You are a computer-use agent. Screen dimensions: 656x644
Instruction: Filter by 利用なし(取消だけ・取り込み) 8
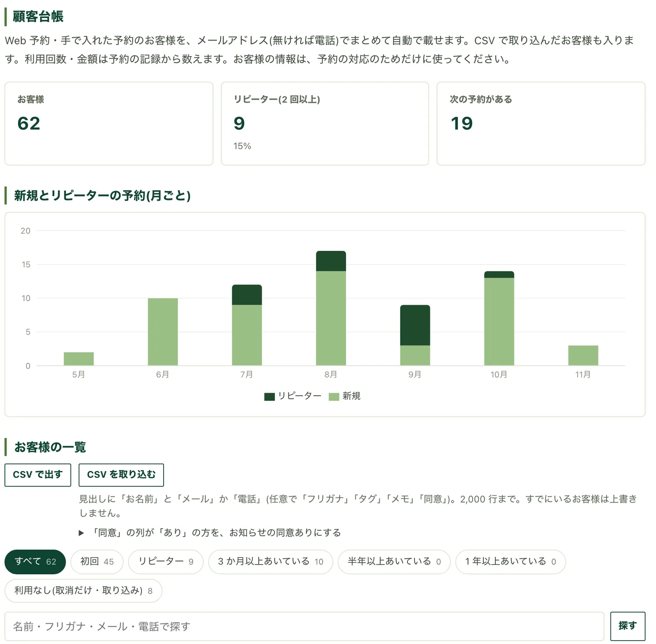(84, 590)
